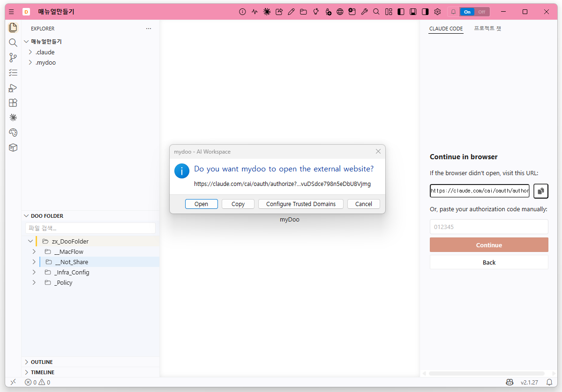Switch notifications to Off

pos(482,12)
